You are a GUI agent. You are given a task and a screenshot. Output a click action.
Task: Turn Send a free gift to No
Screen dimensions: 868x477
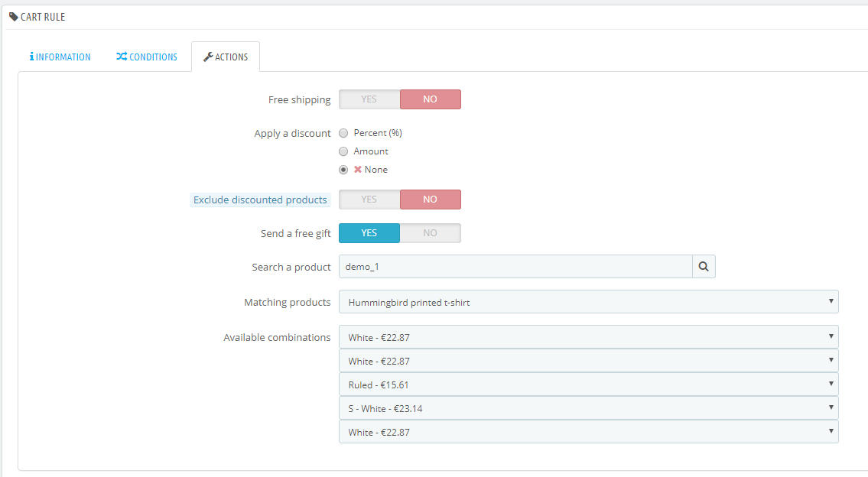point(430,233)
